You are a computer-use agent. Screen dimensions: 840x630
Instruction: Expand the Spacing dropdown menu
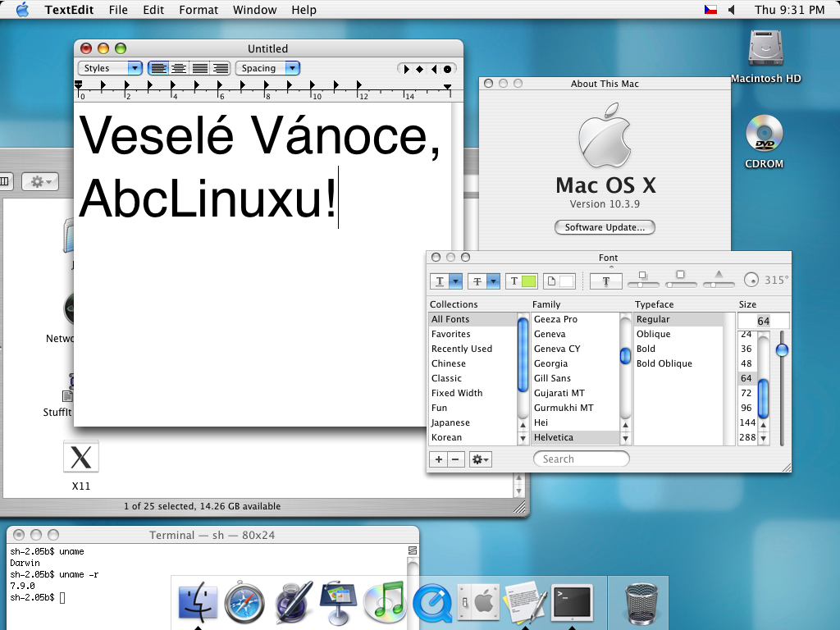click(267, 69)
